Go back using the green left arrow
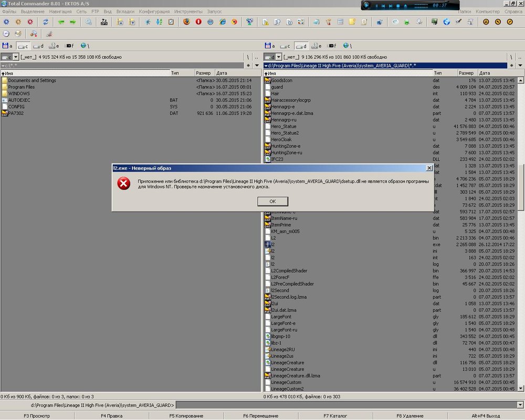The image size is (525, 420). pos(61,22)
